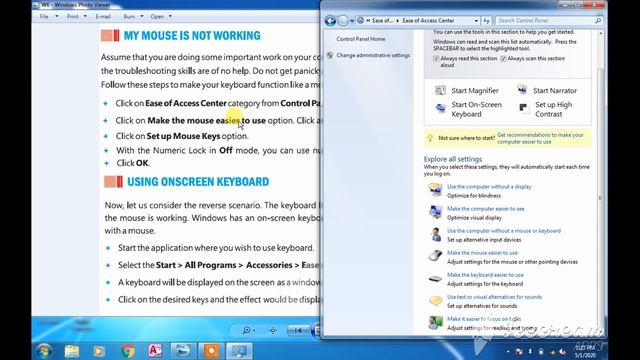Open the Burn menu in Photo Viewer
The image size is (640, 360).
click(129, 16)
